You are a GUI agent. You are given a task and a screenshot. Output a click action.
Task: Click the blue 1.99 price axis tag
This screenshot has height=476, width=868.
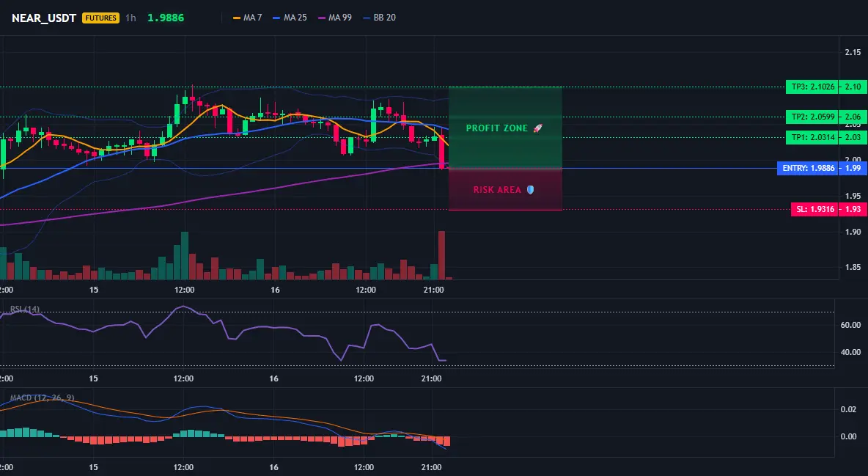(853, 168)
